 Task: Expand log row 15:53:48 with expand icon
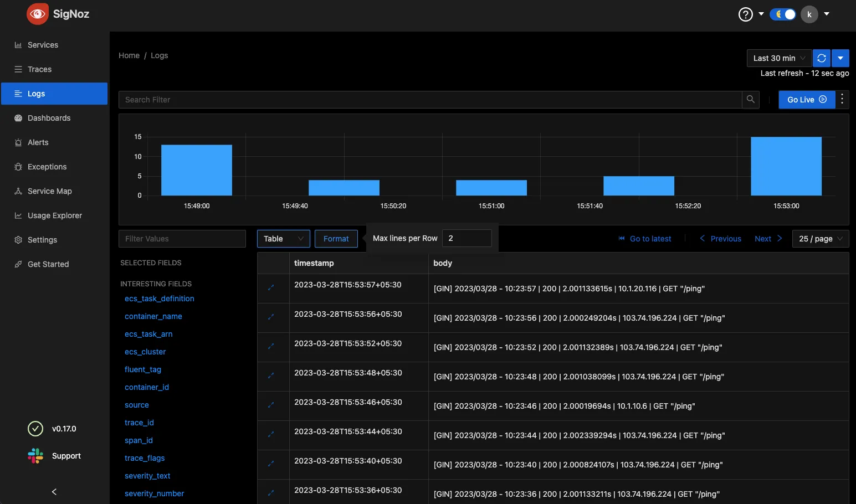(x=271, y=376)
